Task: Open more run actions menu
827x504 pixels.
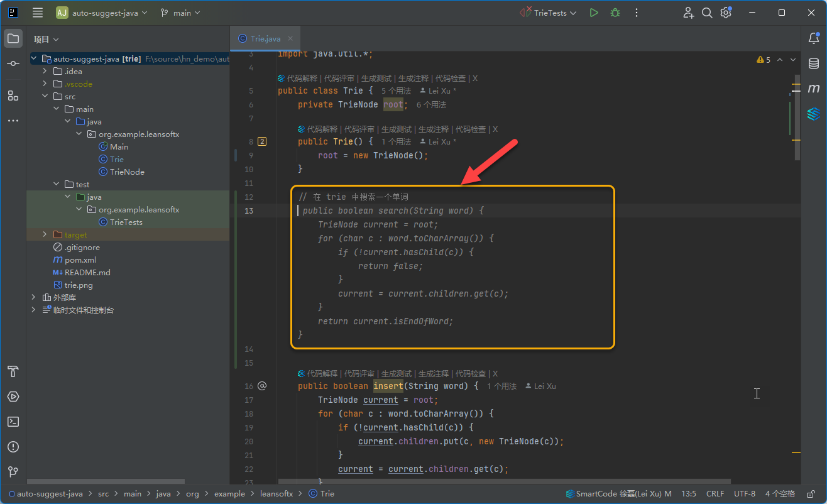Action: coord(637,13)
